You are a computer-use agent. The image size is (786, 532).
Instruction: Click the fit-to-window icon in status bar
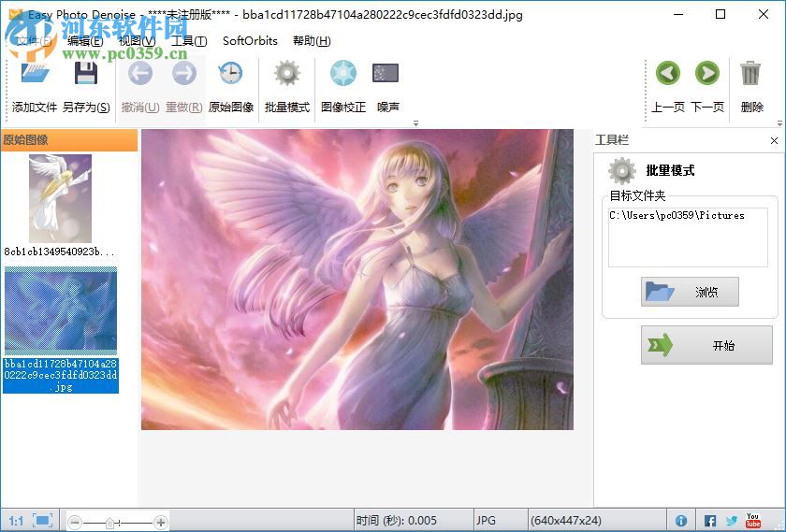[43, 521]
